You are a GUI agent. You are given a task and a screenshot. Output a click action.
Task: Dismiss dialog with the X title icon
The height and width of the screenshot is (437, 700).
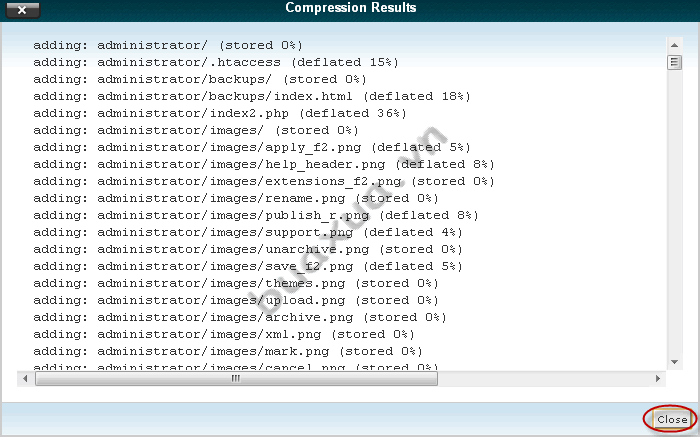click(22, 10)
